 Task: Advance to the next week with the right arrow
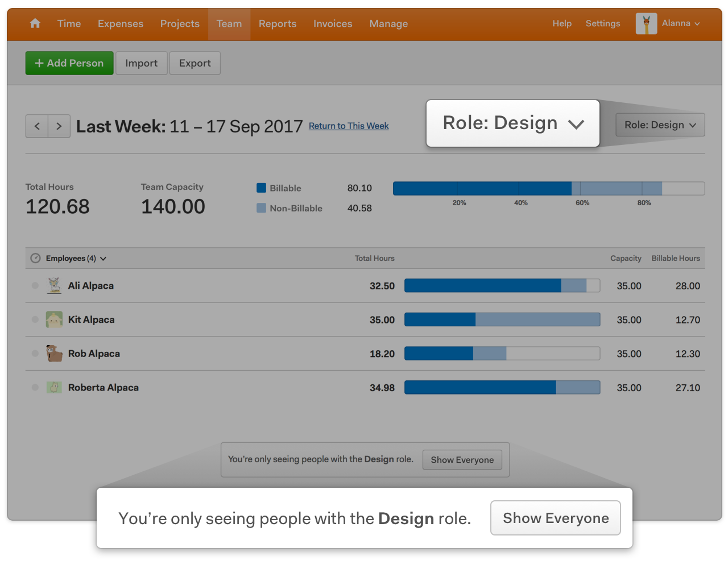59,126
